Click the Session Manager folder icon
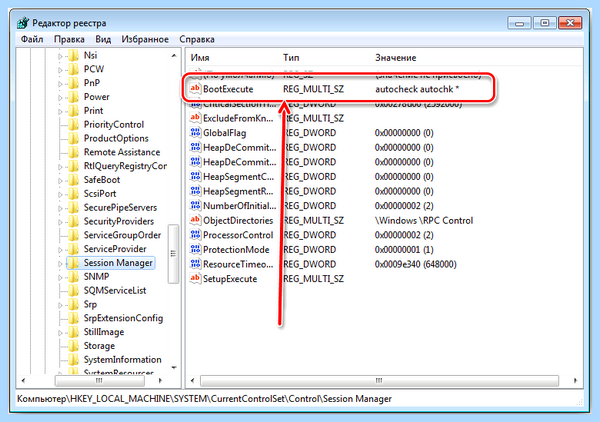 (x=73, y=263)
